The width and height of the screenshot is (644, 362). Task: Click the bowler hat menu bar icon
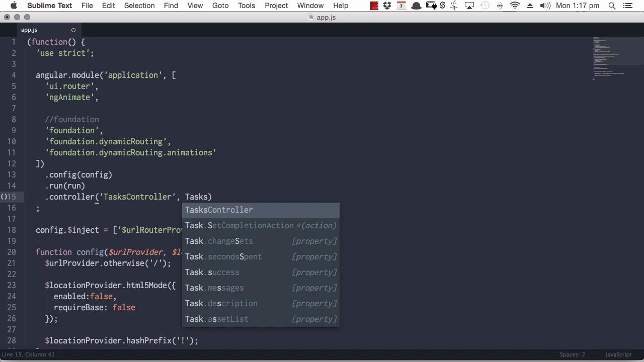coord(416,6)
